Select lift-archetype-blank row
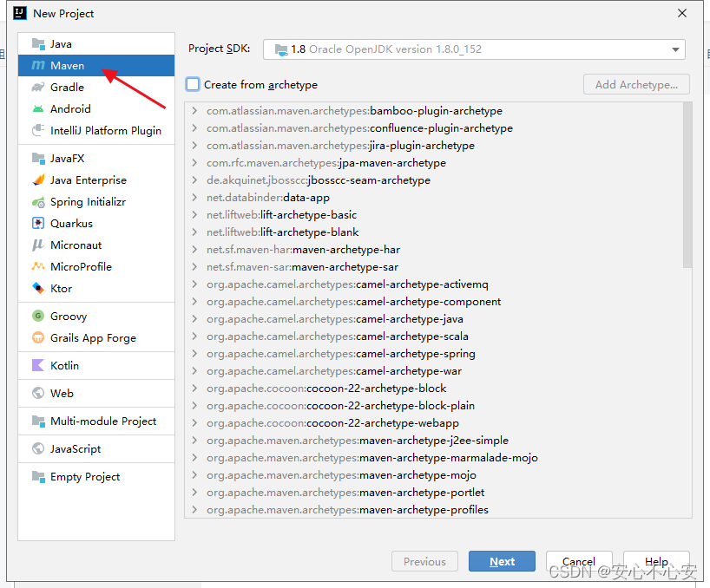 [x=434, y=232]
